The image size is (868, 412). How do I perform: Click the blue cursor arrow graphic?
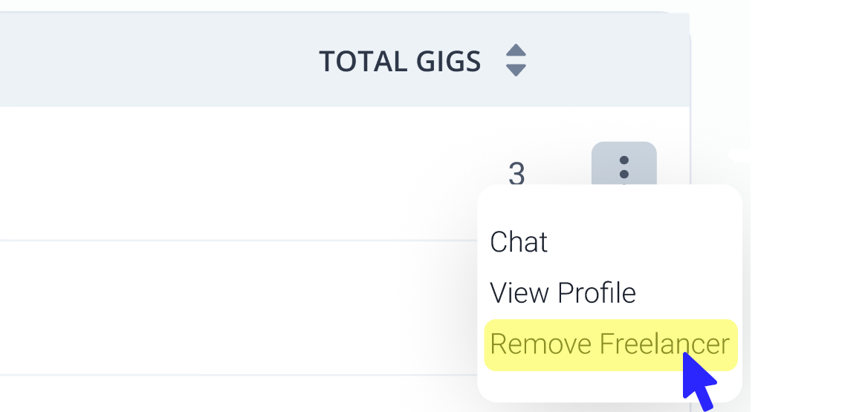(697, 380)
